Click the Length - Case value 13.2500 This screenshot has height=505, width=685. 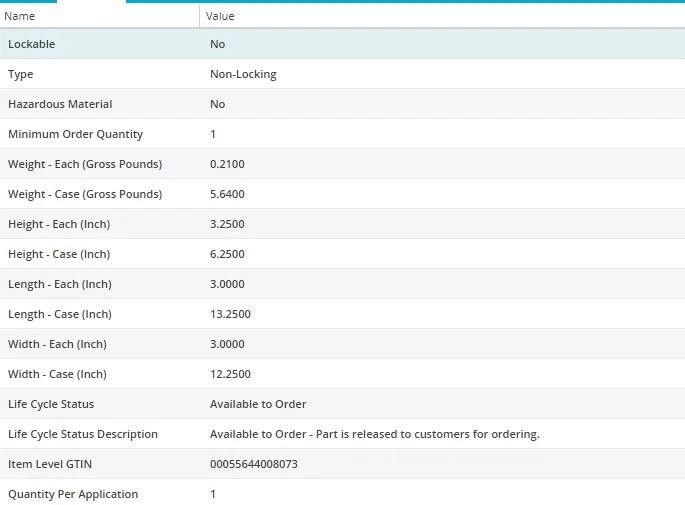pyautogui.click(x=230, y=314)
